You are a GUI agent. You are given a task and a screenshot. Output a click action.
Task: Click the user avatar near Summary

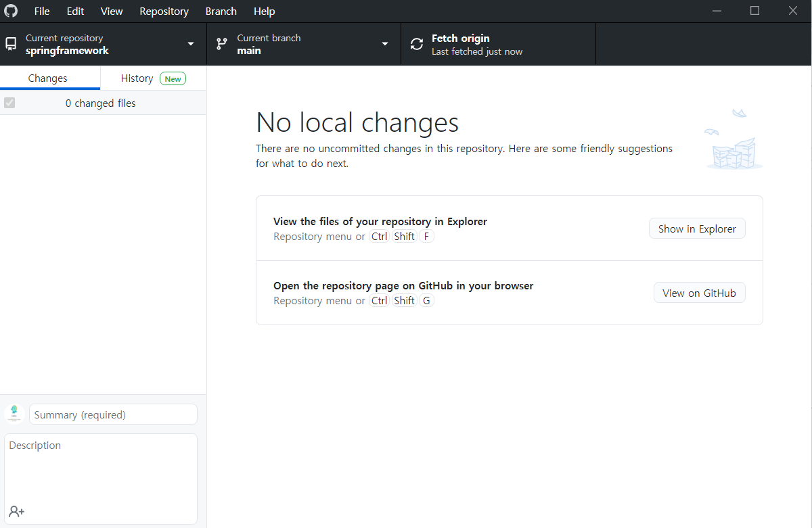pos(14,414)
